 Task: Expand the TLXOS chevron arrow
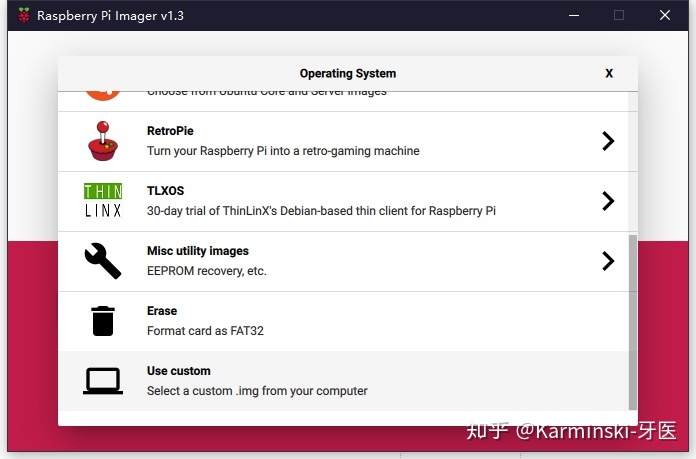coord(608,201)
